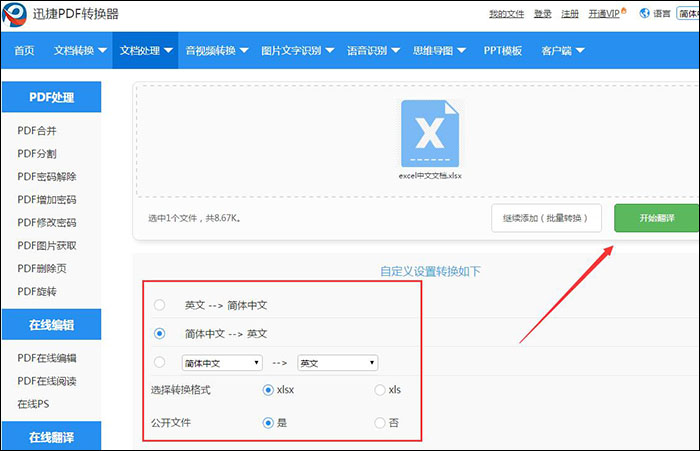Viewport: 700px width, 451px height.
Task: Choose xlsx conversion format
Action: click(268, 390)
